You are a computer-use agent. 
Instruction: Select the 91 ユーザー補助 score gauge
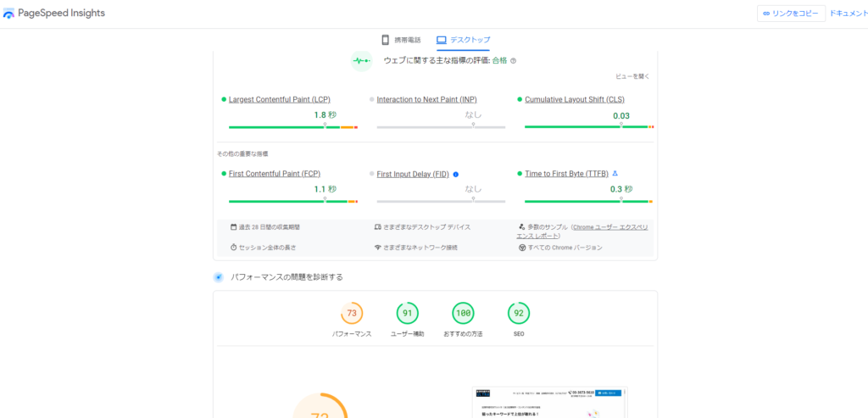click(x=408, y=314)
